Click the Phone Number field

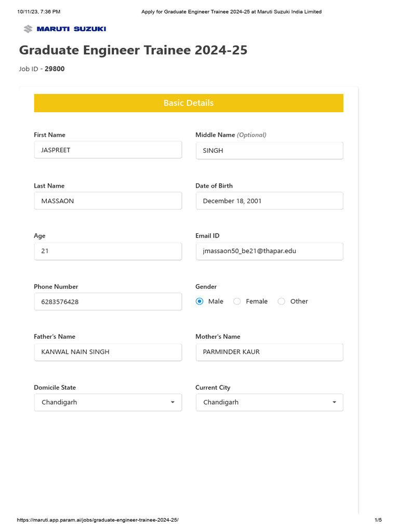108,302
